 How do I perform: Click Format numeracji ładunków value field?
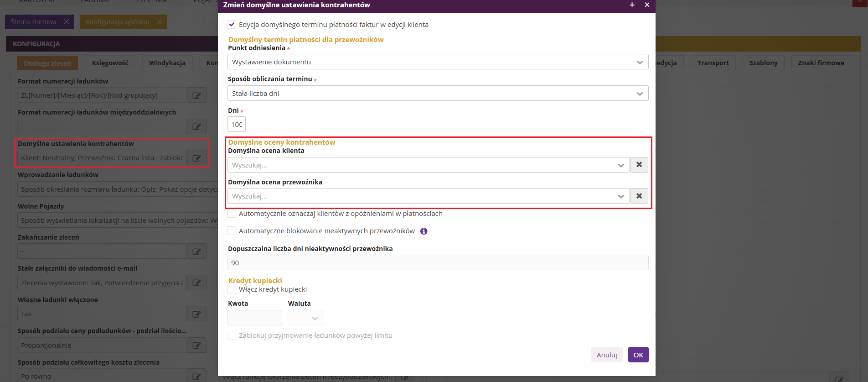coord(102,95)
